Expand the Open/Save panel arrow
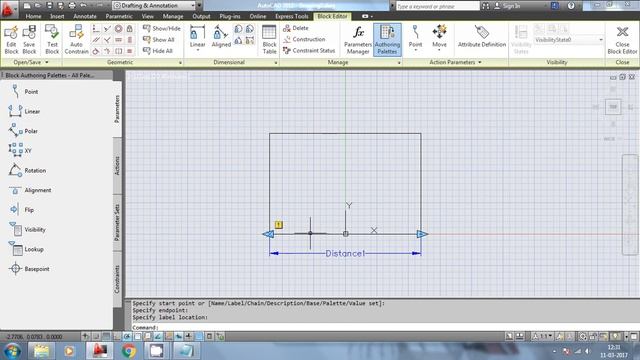 coord(47,62)
